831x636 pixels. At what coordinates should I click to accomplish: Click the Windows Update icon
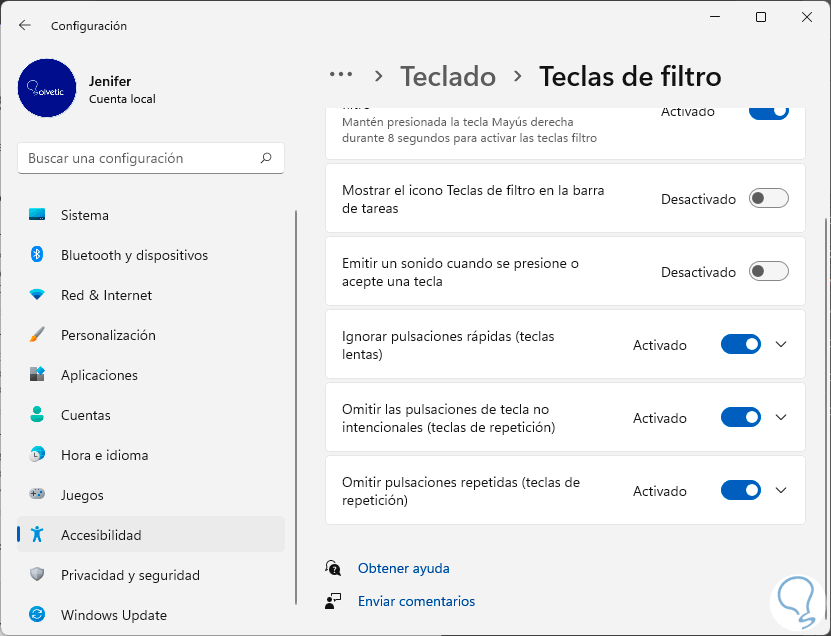[x=37, y=615]
